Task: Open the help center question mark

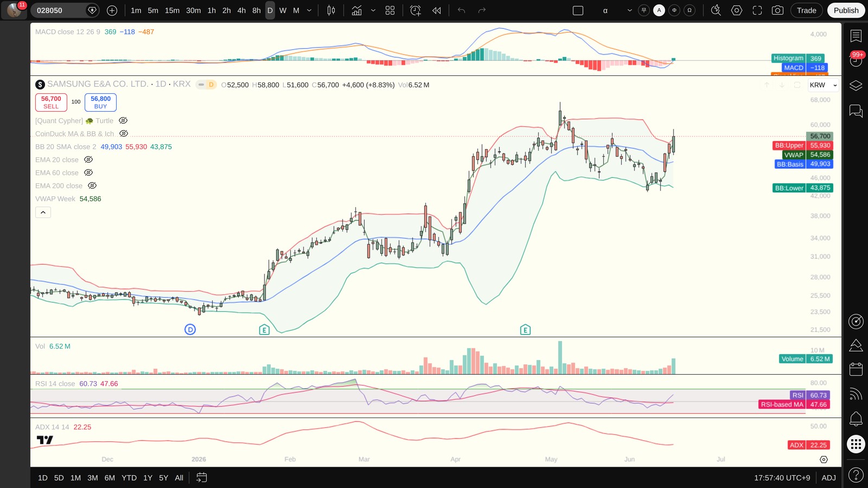Action: coord(856,476)
